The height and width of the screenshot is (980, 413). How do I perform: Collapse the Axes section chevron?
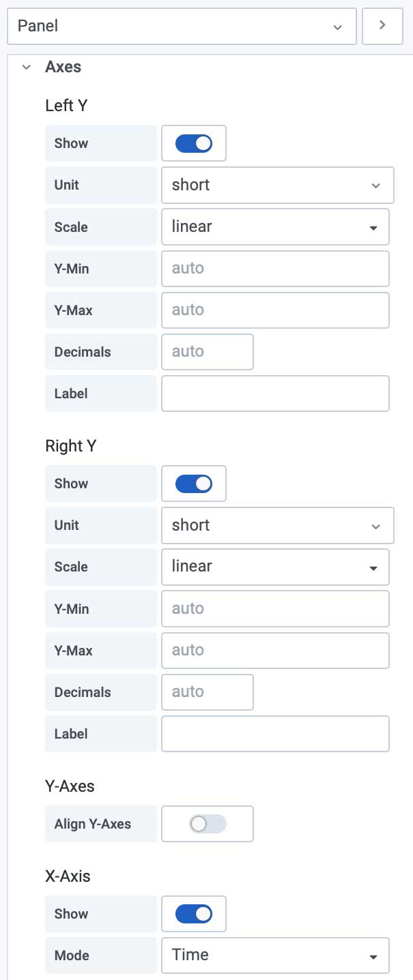pyautogui.click(x=27, y=67)
